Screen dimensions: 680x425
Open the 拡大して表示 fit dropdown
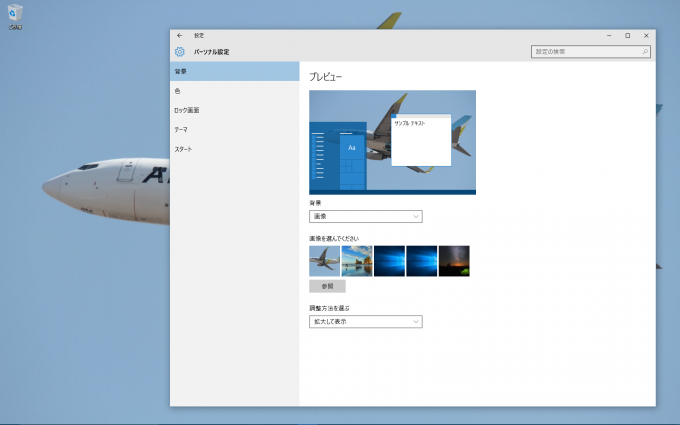click(366, 322)
